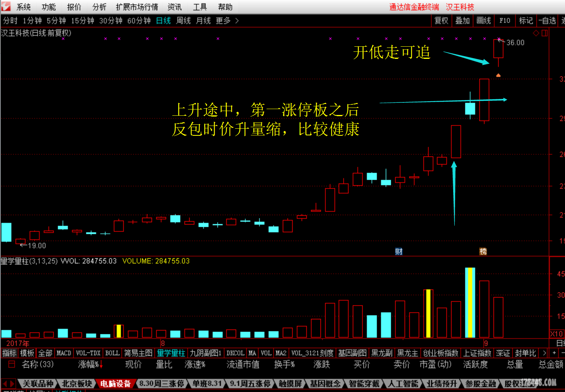565x392 pixels.
Task: Expand more indicator tabs with the > arrow
Action: [544, 353]
